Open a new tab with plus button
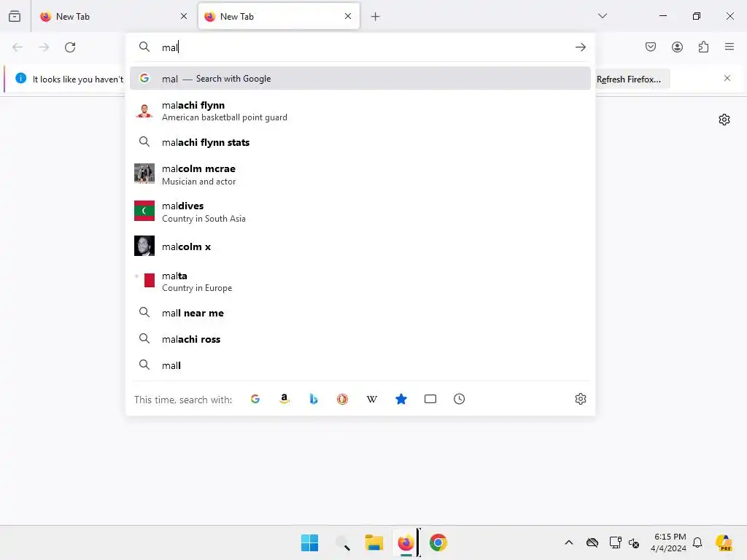Image resolution: width=747 pixels, height=560 pixels. [376, 17]
